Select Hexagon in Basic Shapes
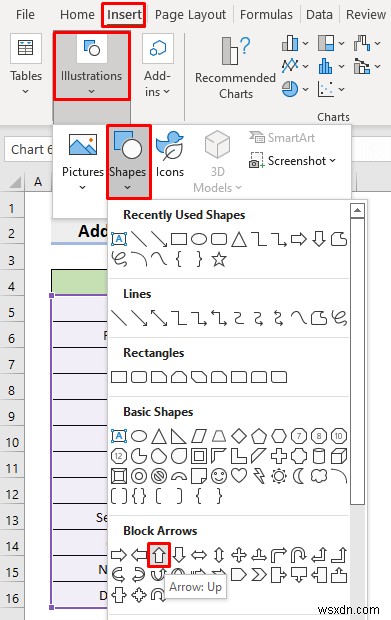The image size is (391, 620). (x=279, y=436)
